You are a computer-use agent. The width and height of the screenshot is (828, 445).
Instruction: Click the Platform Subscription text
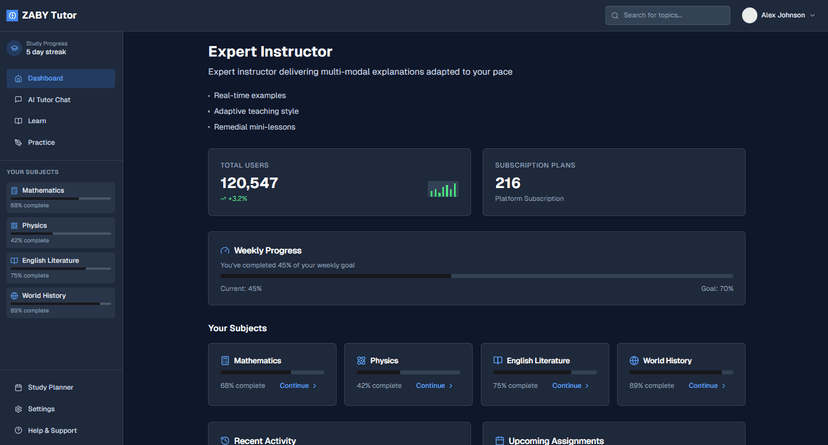tap(529, 199)
